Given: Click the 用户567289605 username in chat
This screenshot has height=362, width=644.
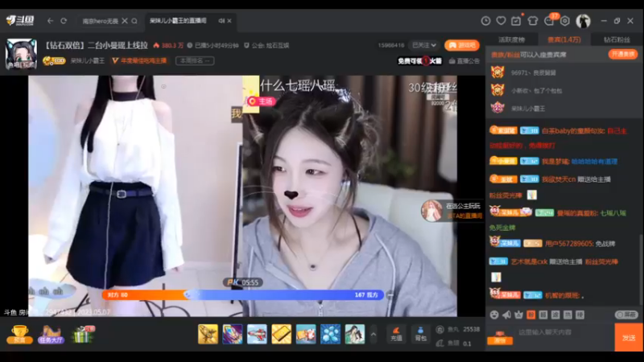Looking at the screenshot, I should click(x=569, y=244).
